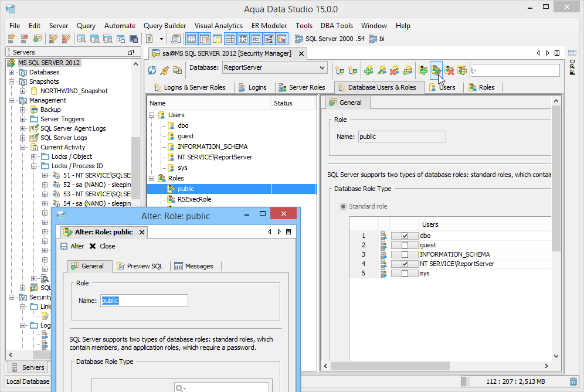Click the Drop Role icon with red X
Viewport: 584px width, 392px height.
pos(449,70)
